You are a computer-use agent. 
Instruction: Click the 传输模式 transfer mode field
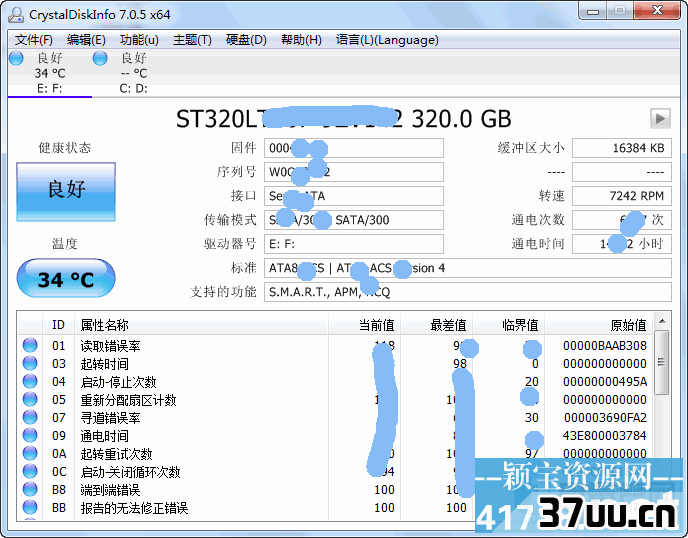(x=354, y=220)
